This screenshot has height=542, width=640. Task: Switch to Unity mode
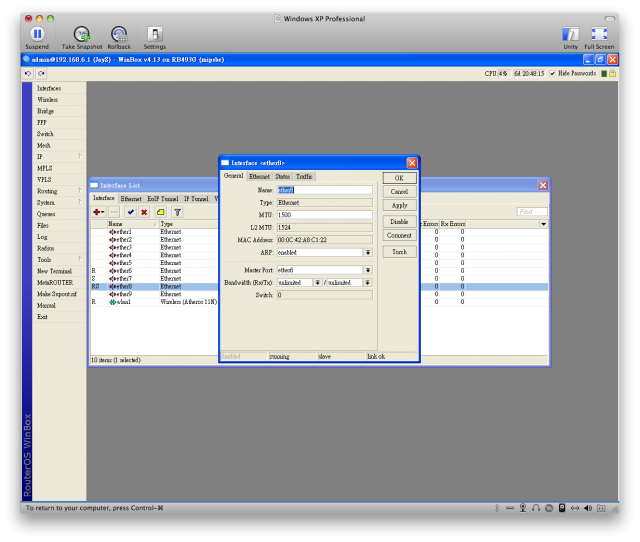pos(570,34)
